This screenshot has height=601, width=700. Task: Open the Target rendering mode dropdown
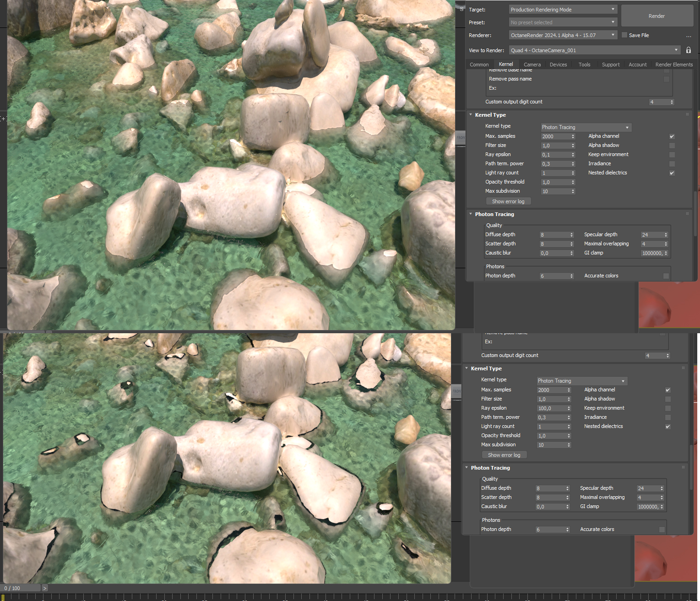click(x=563, y=10)
